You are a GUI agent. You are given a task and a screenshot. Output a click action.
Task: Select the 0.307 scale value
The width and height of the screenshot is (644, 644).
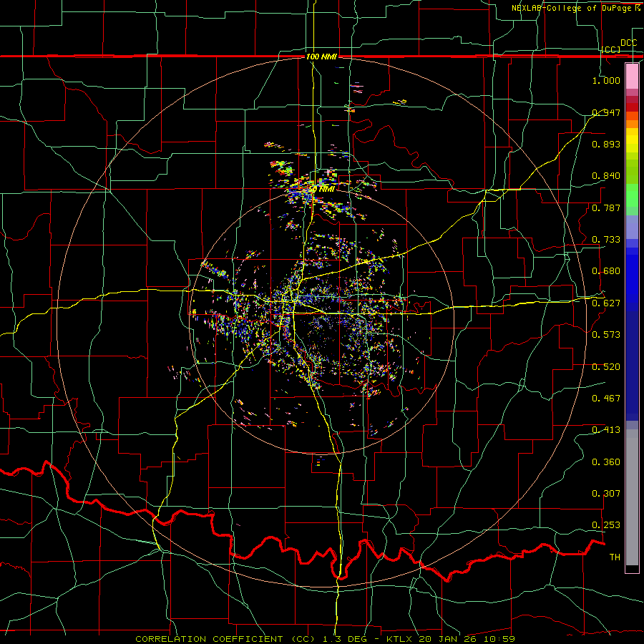point(606,494)
